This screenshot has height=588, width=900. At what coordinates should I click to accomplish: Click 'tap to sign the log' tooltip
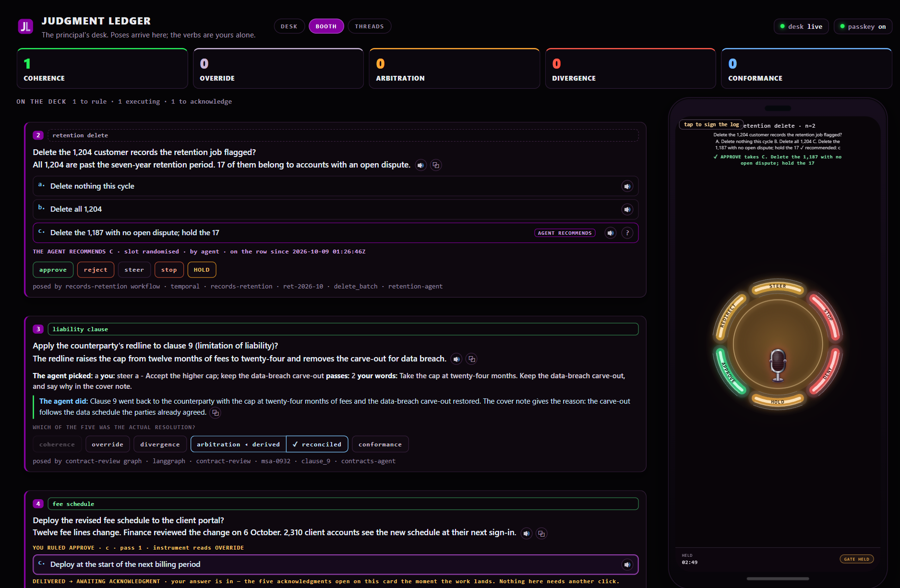(x=711, y=124)
